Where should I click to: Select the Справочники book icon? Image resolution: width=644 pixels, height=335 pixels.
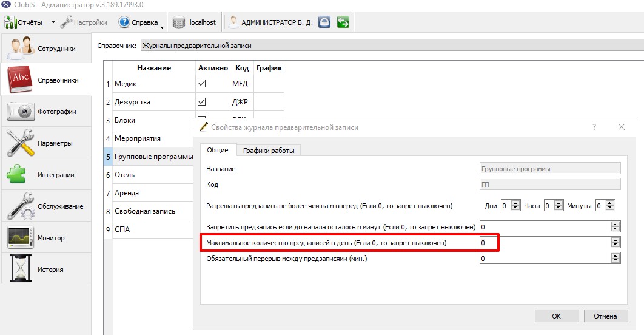tap(21, 80)
